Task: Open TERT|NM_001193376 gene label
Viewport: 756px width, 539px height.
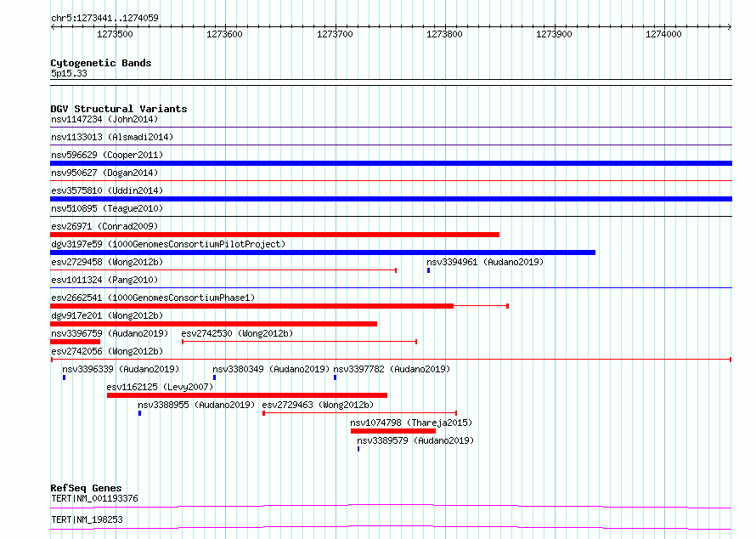Action: 94,498
